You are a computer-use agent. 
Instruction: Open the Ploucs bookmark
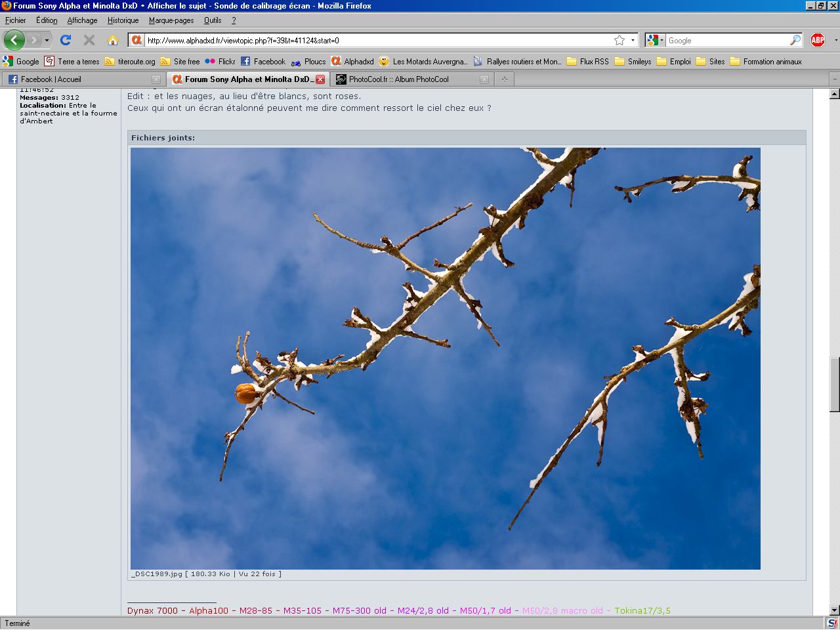[308, 61]
